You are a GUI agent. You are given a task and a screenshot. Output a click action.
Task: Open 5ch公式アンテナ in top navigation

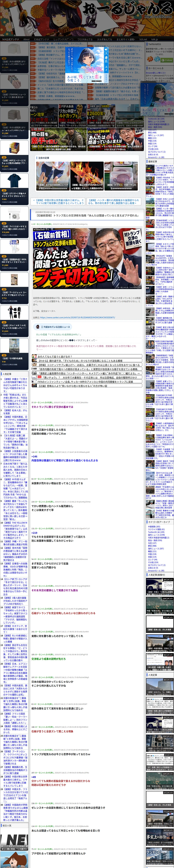(11, 39)
